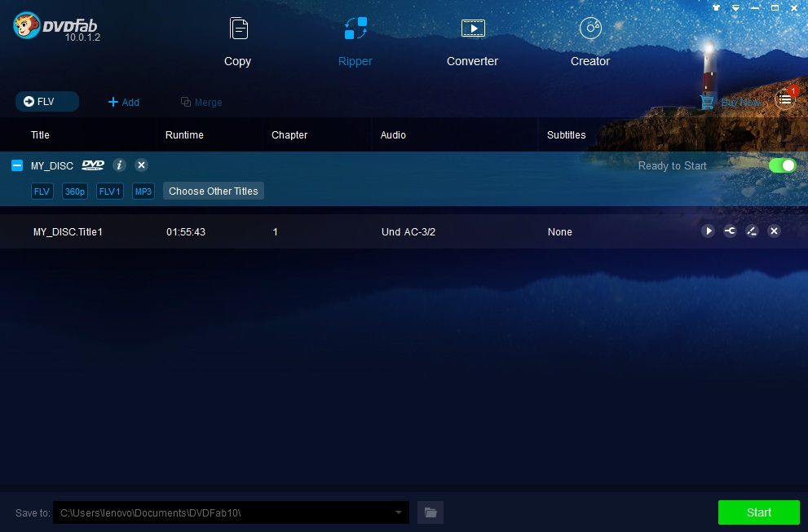Toggle the Ready to Start switch off
This screenshot has width=808, height=532.
pyautogui.click(x=782, y=165)
